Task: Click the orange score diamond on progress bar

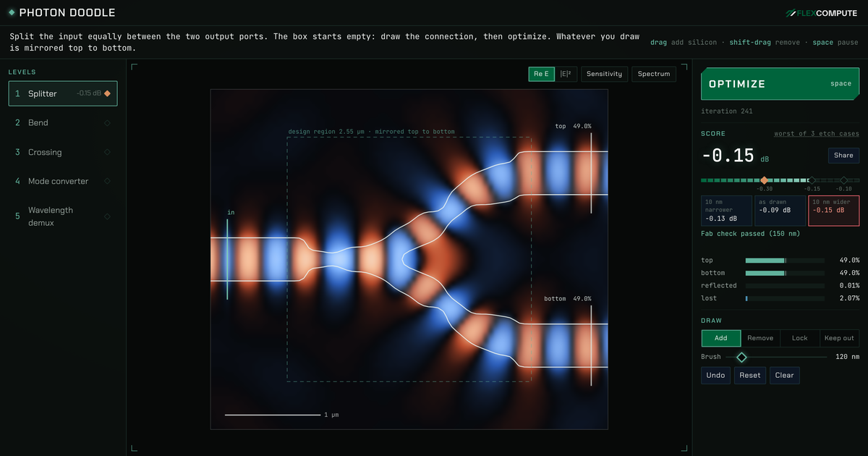Action: coord(764,180)
